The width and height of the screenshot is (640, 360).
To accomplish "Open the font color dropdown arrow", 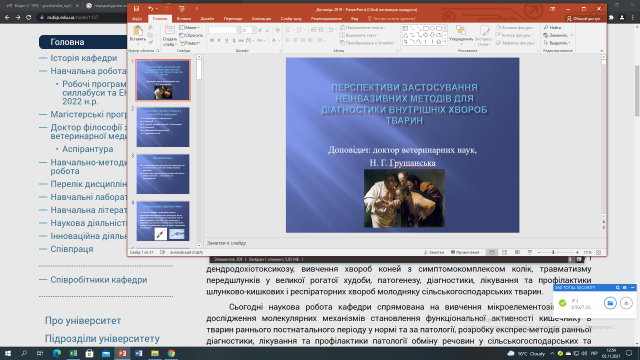I will tap(280, 40).
